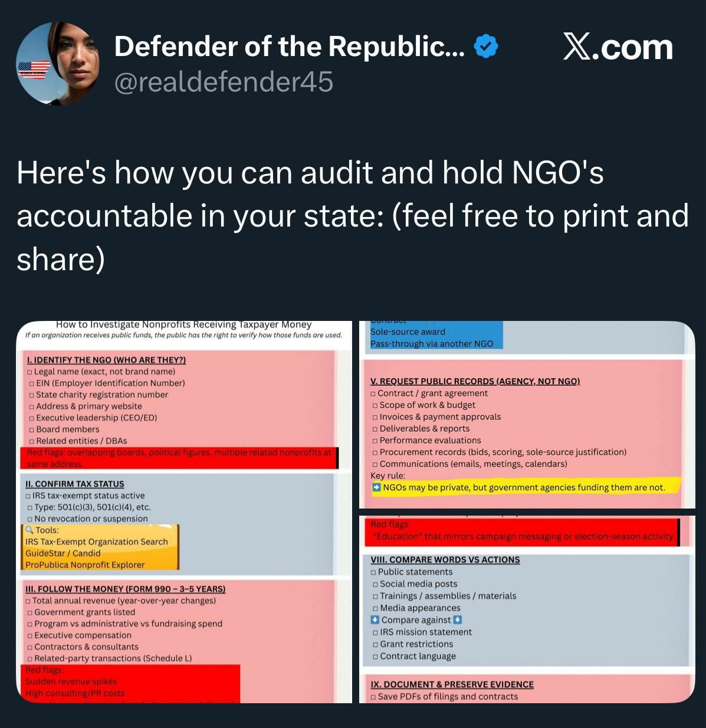This screenshot has height=728, width=706.
Task: Click the magnifier icon beside Tools
Action: 29,530
